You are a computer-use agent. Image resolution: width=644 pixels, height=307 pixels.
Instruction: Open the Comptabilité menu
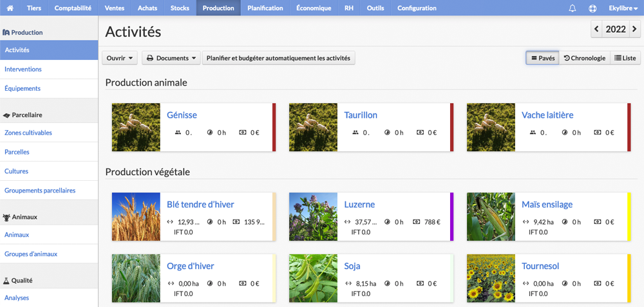pyautogui.click(x=73, y=8)
